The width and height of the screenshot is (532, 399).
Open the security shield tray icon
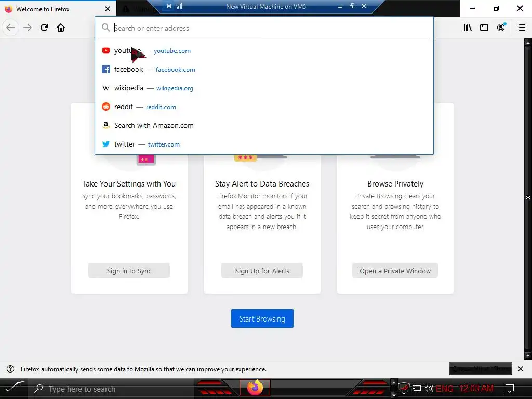tap(404, 388)
